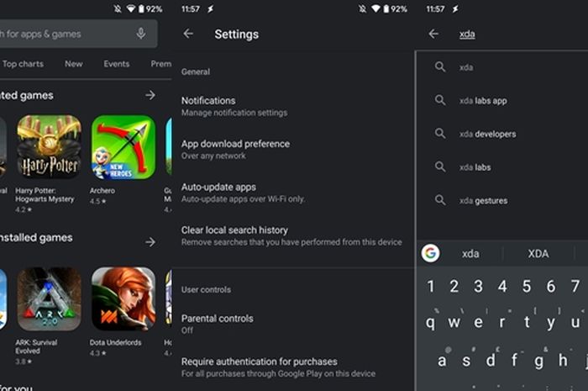Tap the Wi-Fi status icon in Settings bar
This screenshot has width=588, height=391.
(375, 8)
